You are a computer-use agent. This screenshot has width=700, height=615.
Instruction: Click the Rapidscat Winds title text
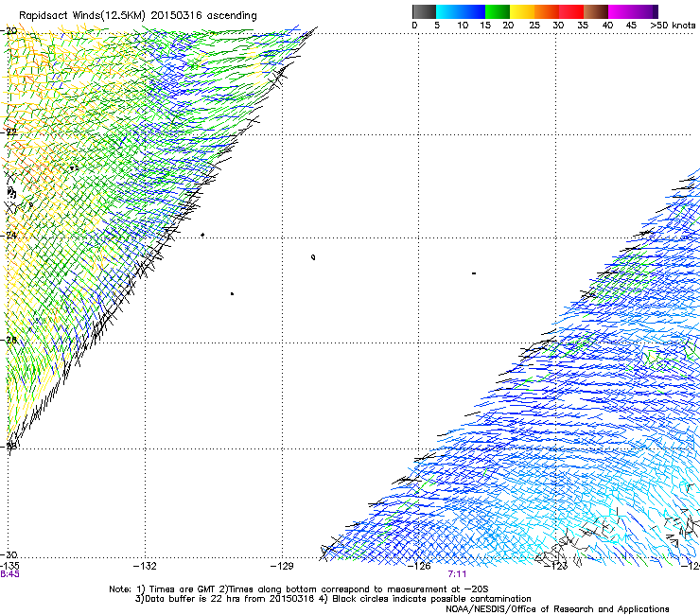coord(138,15)
